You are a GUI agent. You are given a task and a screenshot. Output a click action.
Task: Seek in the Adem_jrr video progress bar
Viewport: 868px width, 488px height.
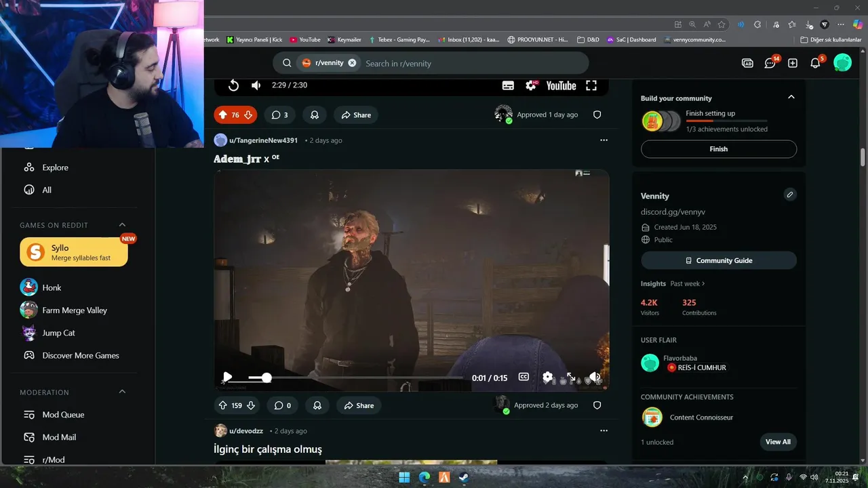tap(355, 378)
